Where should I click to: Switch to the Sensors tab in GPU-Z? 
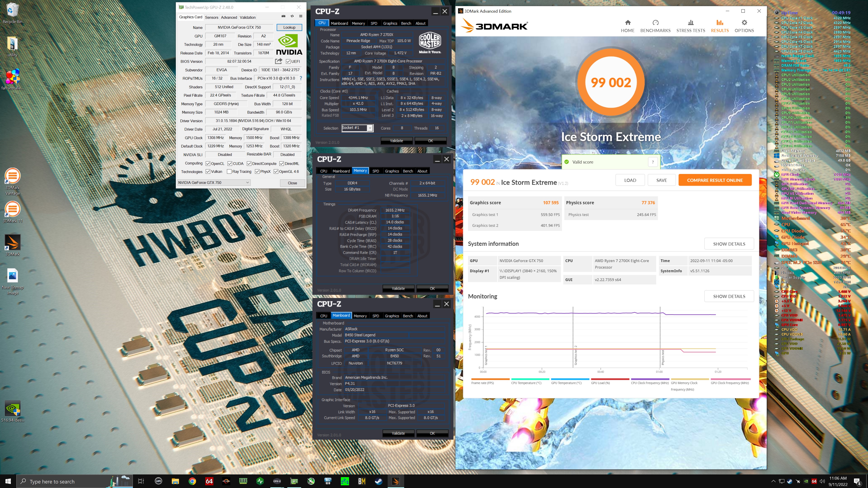(x=212, y=17)
